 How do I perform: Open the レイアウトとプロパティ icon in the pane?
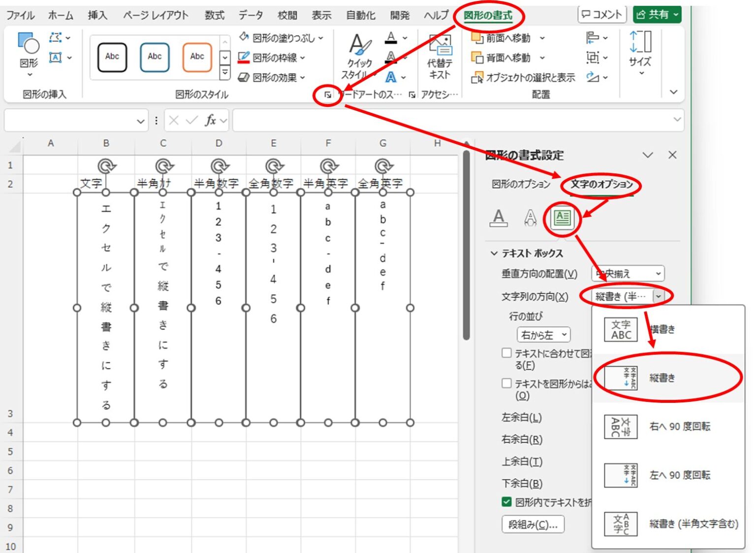pyautogui.click(x=563, y=220)
